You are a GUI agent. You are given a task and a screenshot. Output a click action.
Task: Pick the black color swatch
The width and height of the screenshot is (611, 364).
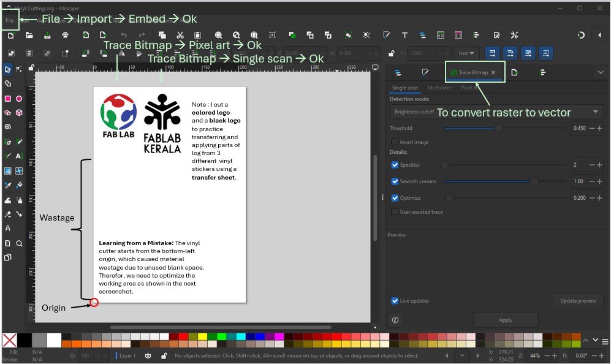pyautogui.click(x=24, y=340)
